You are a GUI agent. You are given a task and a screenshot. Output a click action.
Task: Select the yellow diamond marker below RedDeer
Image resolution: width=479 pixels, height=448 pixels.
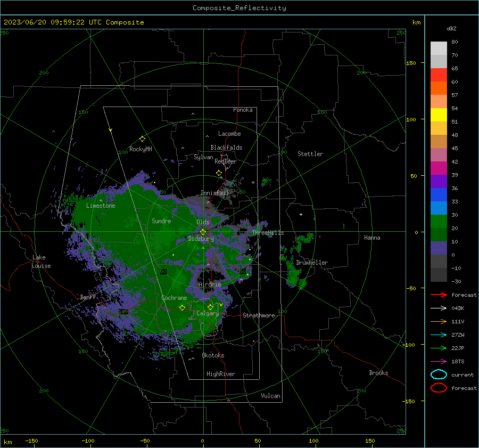tap(219, 173)
